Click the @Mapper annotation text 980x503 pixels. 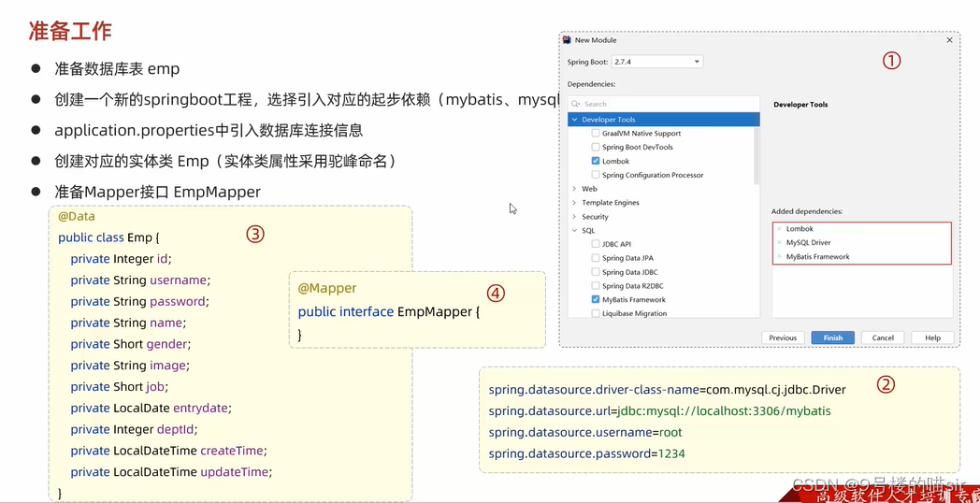click(327, 288)
